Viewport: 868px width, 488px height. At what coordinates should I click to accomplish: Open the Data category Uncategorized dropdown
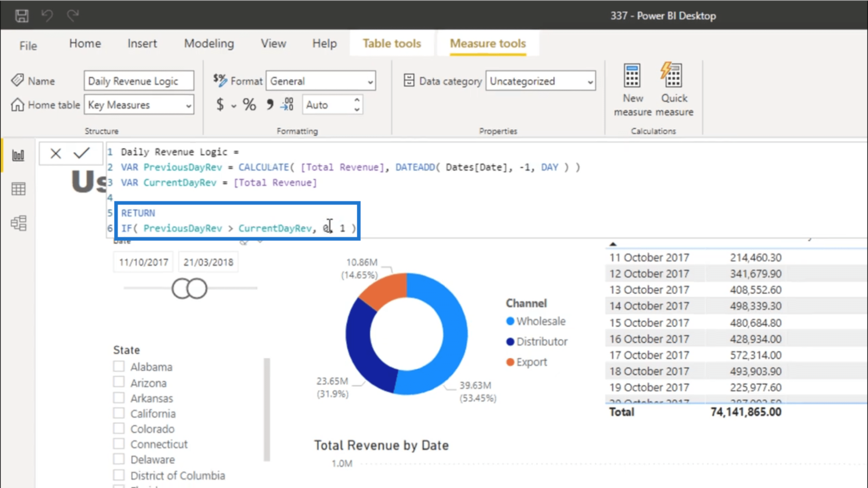tap(540, 81)
